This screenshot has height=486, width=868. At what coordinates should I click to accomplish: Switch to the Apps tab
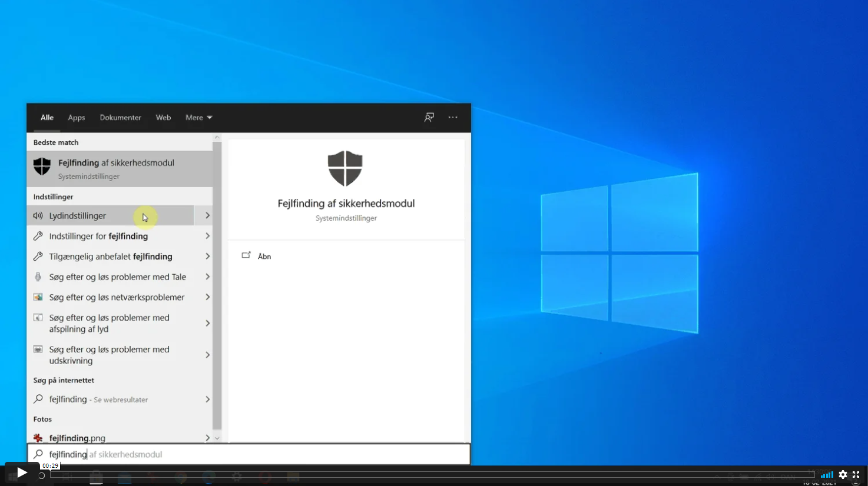click(x=77, y=118)
